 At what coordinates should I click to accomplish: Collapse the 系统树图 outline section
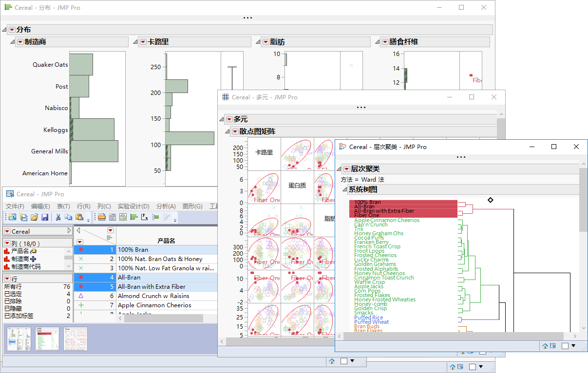point(344,189)
